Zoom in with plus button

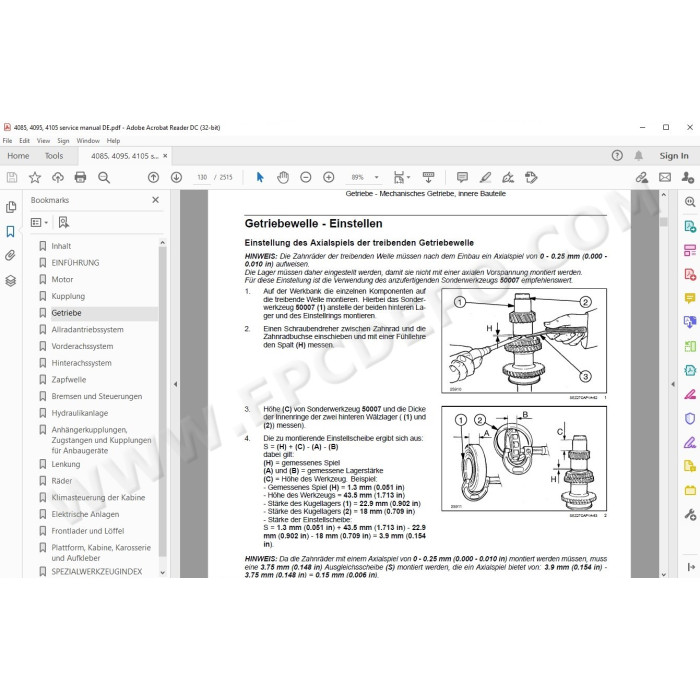pyautogui.click(x=329, y=177)
